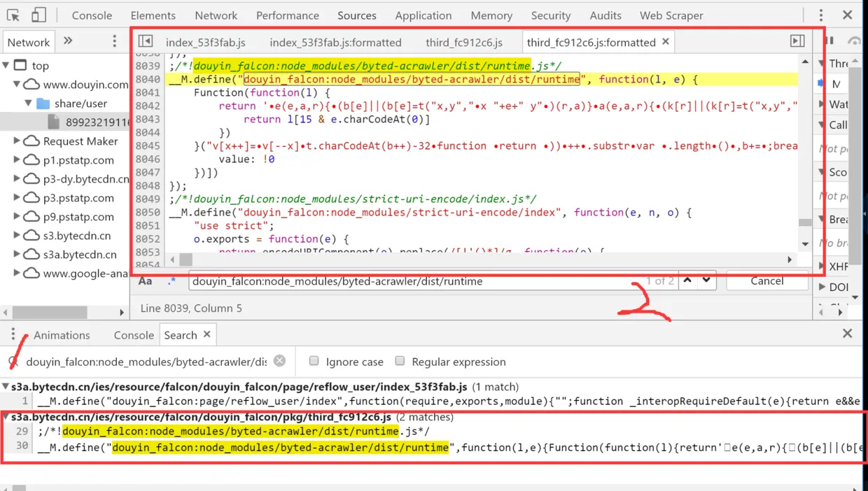Click the editor vertical scrollbar thumb

tap(805, 222)
